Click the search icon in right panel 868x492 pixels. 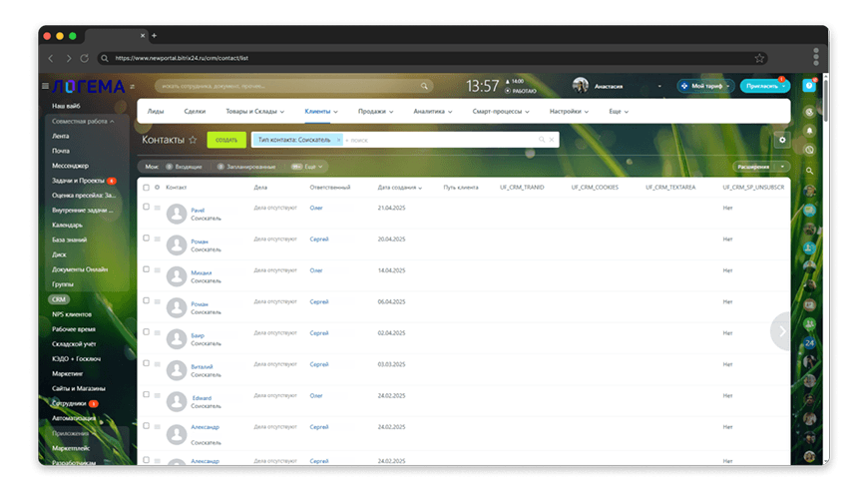809,171
